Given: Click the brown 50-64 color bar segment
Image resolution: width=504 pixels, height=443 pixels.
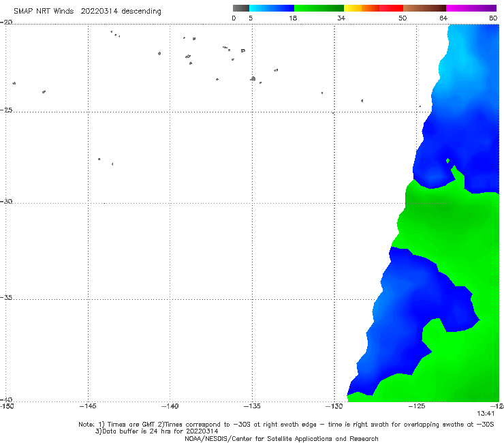Looking at the screenshot, I should tap(424, 8).
